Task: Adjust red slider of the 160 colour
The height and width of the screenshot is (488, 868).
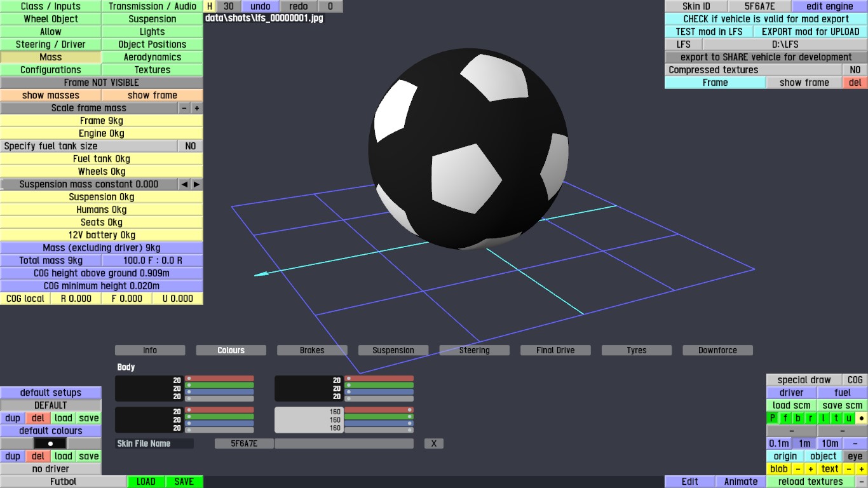Action: click(x=379, y=410)
